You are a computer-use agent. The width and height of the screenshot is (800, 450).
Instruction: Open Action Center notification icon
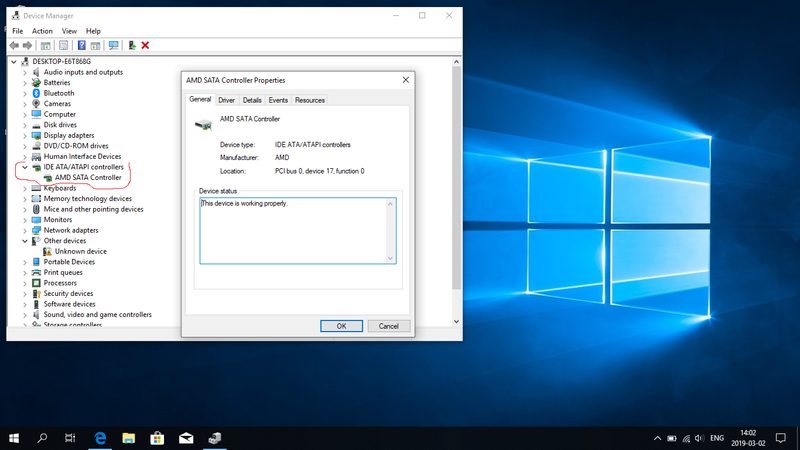[x=781, y=438]
